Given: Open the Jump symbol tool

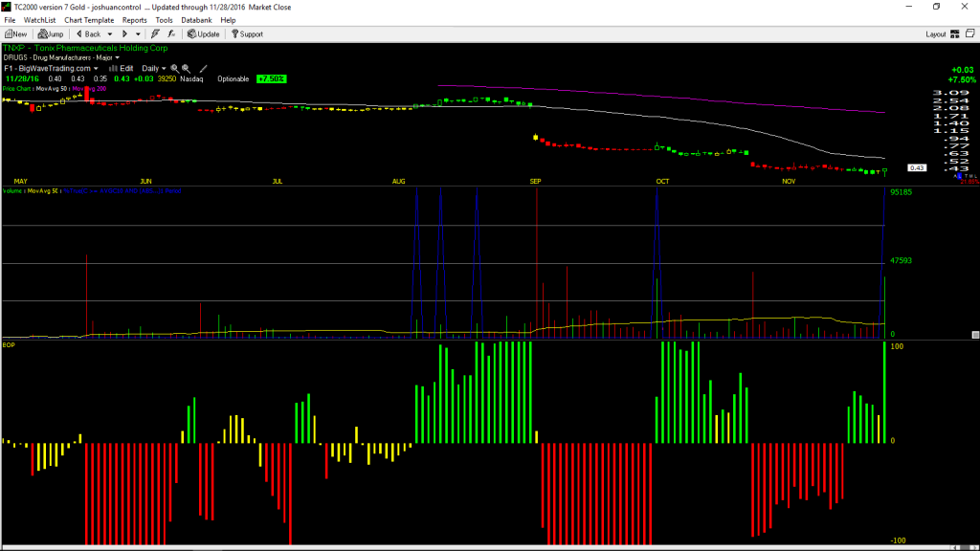Looking at the screenshot, I should pos(51,34).
